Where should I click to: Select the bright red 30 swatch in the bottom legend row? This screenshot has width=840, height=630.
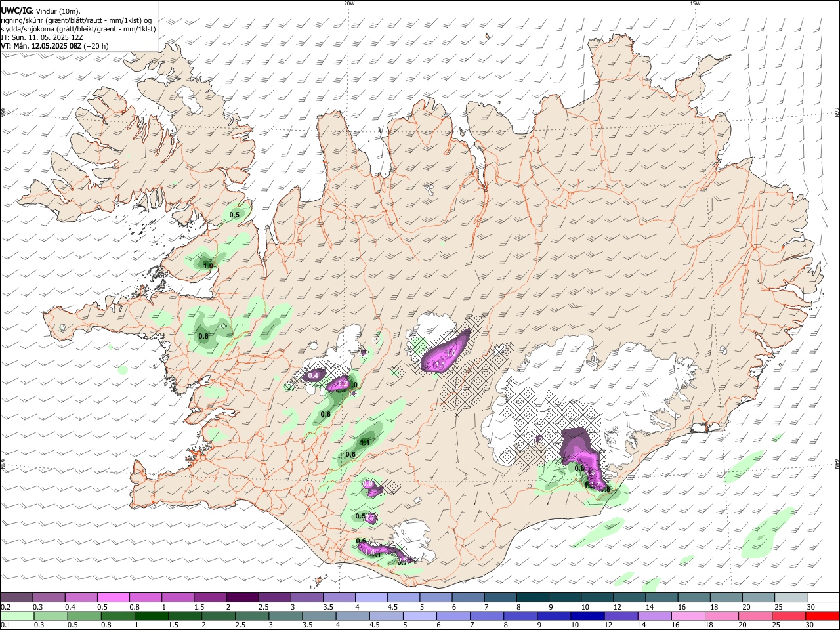pyautogui.click(x=822, y=616)
